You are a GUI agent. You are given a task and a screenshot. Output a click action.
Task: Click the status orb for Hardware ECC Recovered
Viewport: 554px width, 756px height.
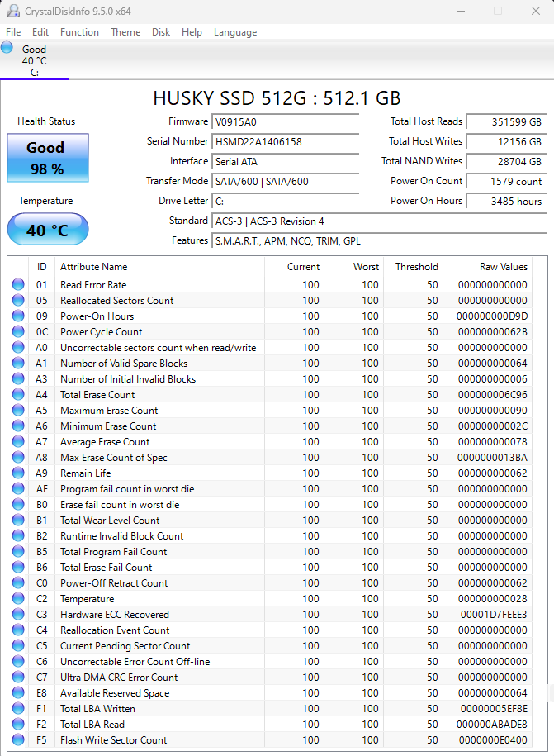click(x=18, y=614)
